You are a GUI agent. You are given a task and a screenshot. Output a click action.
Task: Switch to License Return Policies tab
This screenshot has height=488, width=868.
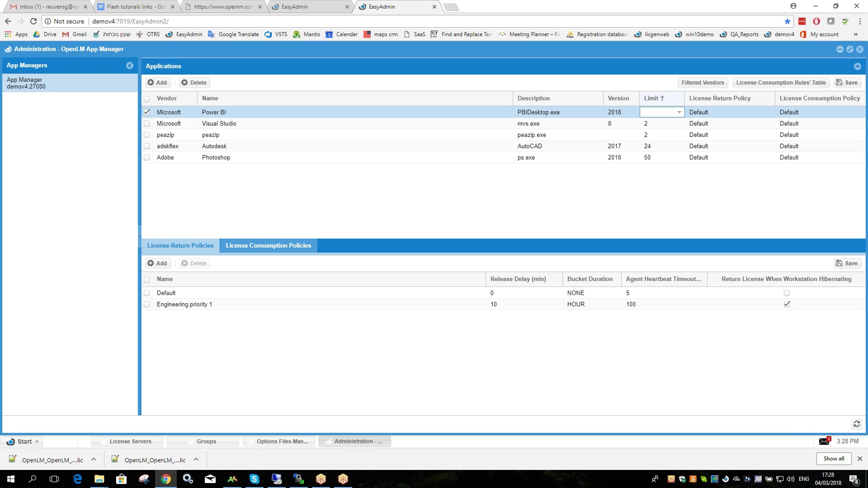180,245
